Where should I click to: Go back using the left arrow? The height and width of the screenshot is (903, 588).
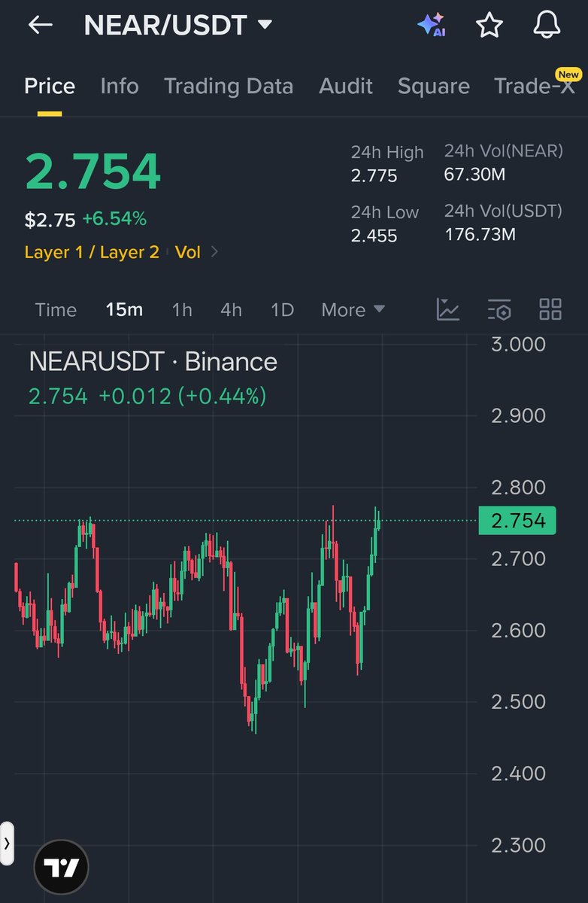pos(40,25)
